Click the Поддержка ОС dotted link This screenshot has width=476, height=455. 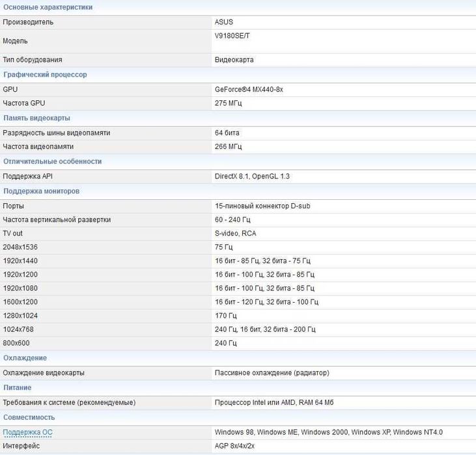coord(28,432)
